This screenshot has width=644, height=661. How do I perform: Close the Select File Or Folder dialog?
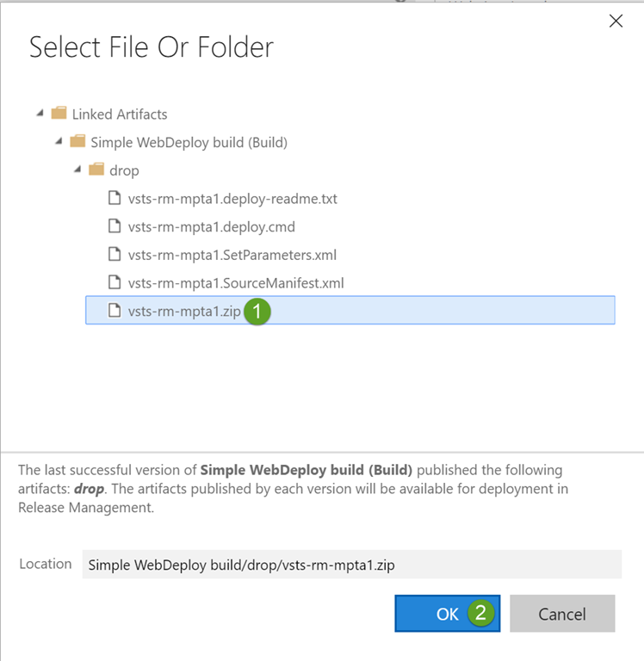tap(616, 22)
